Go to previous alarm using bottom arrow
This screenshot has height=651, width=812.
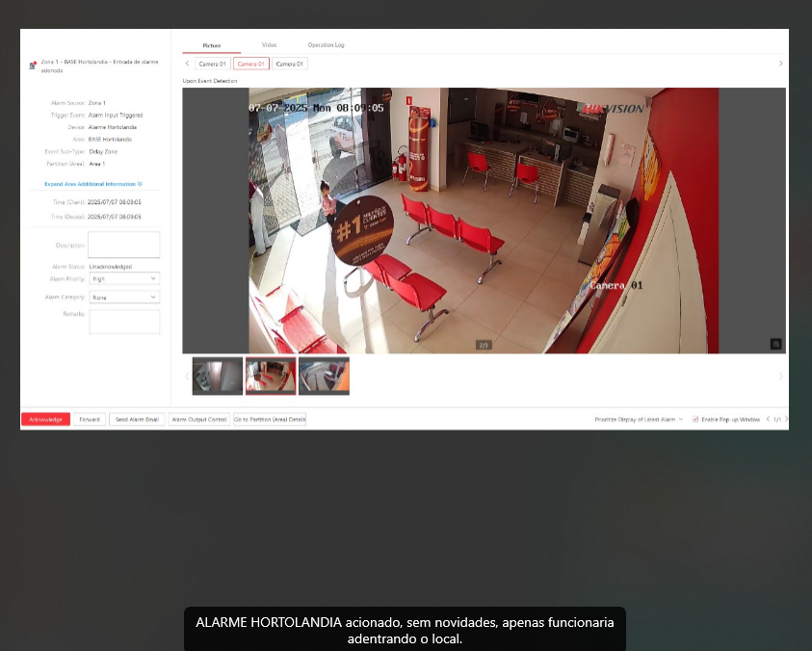tap(768, 419)
